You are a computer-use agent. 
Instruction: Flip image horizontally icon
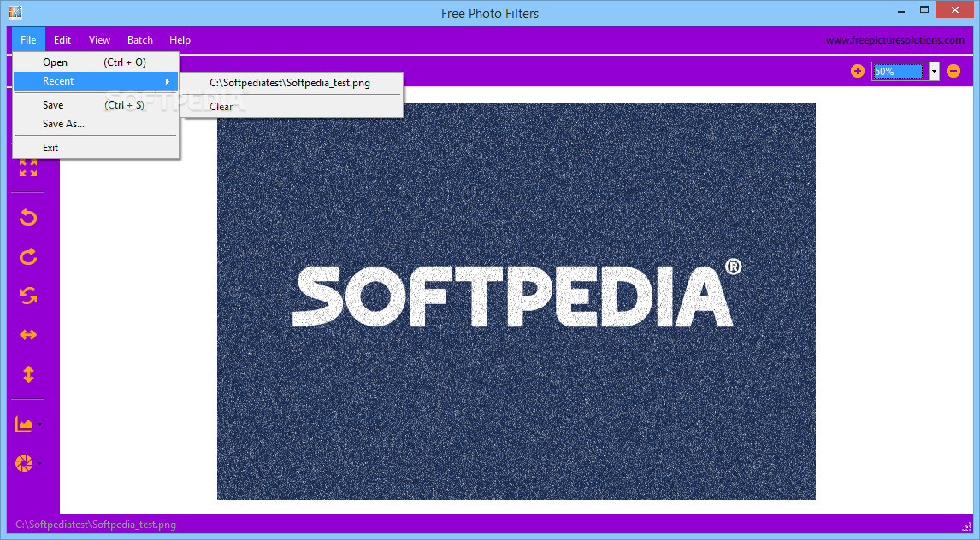(x=28, y=335)
